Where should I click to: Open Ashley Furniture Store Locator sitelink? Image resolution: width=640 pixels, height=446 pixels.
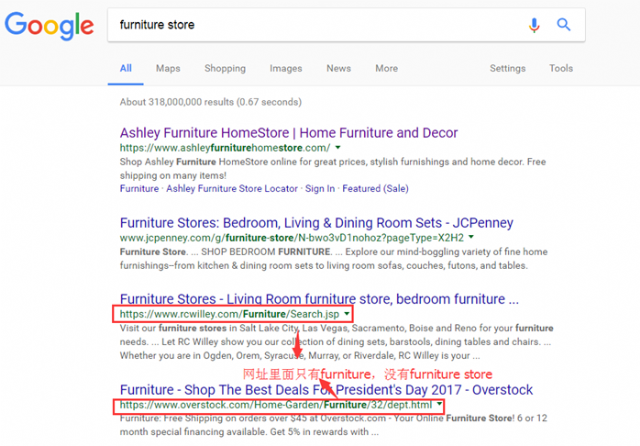tap(232, 189)
